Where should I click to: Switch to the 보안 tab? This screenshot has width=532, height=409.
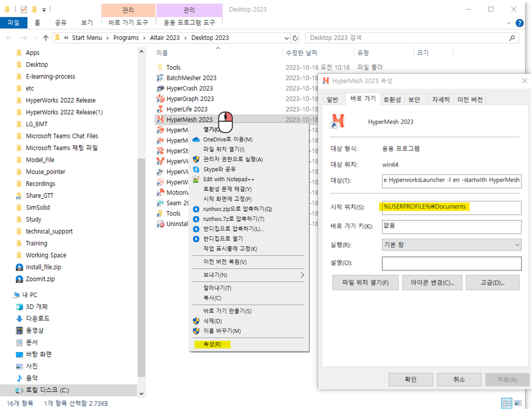click(414, 100)
